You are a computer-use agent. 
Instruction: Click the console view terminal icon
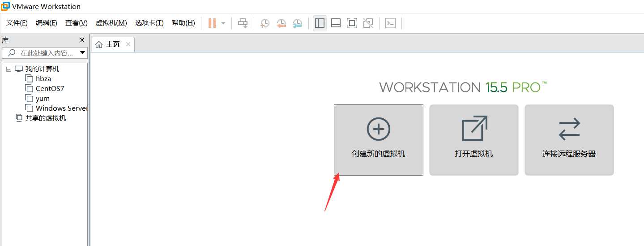tap(390, 23)
